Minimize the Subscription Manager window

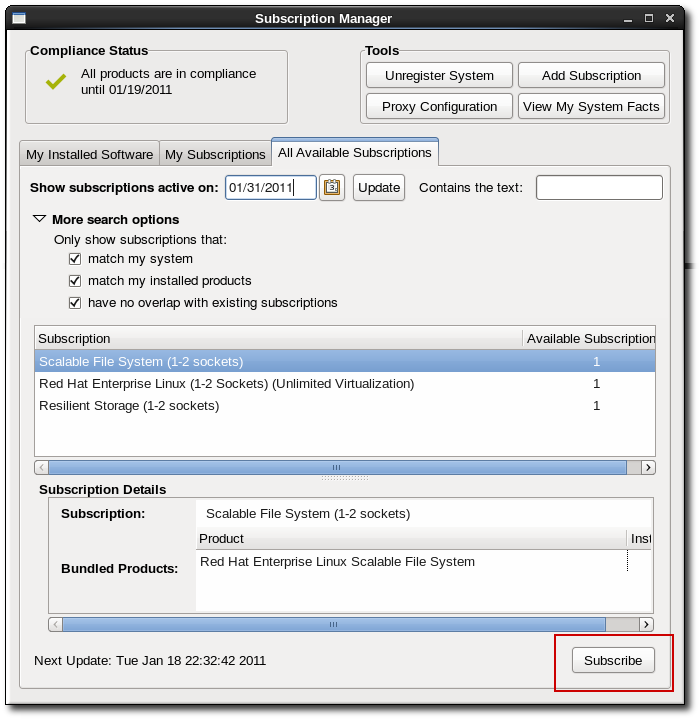pyautogui.click(x=627, y=19)
